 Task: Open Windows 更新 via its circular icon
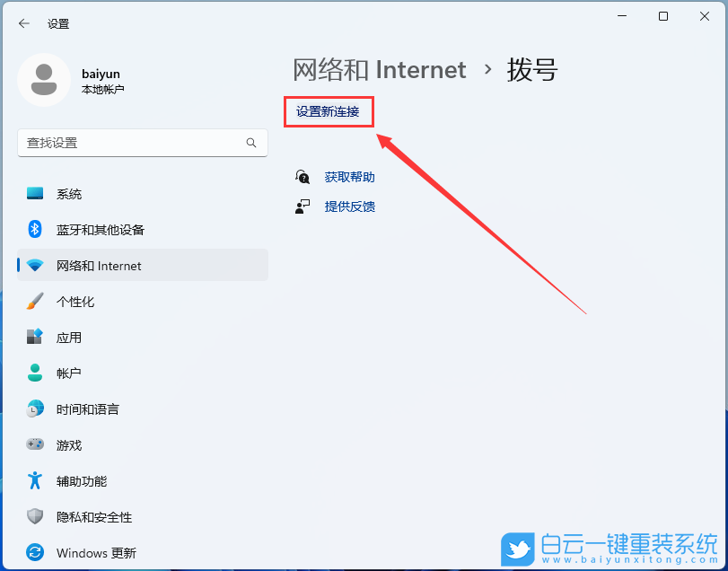click(34, 552)
